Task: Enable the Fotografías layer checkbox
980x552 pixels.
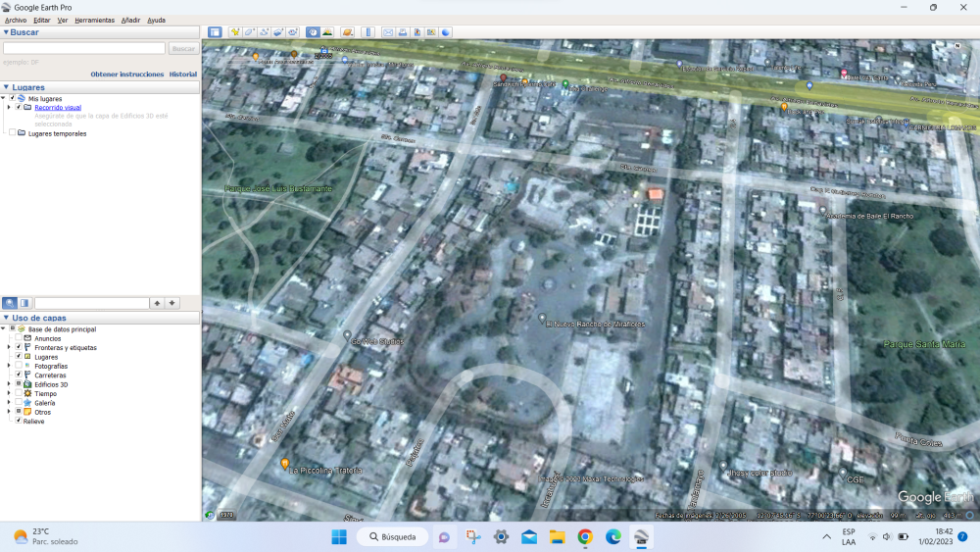Action: [x=19, y=366]
